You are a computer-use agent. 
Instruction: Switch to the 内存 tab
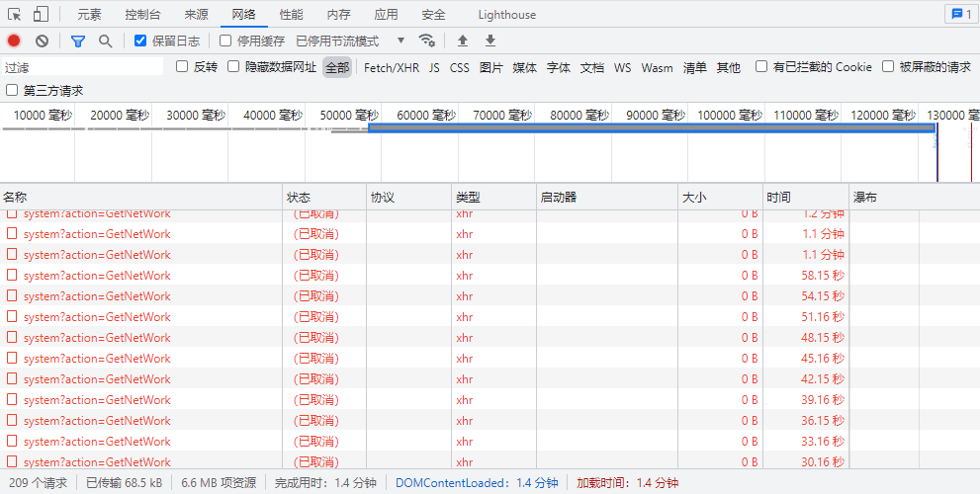[339, 15]
